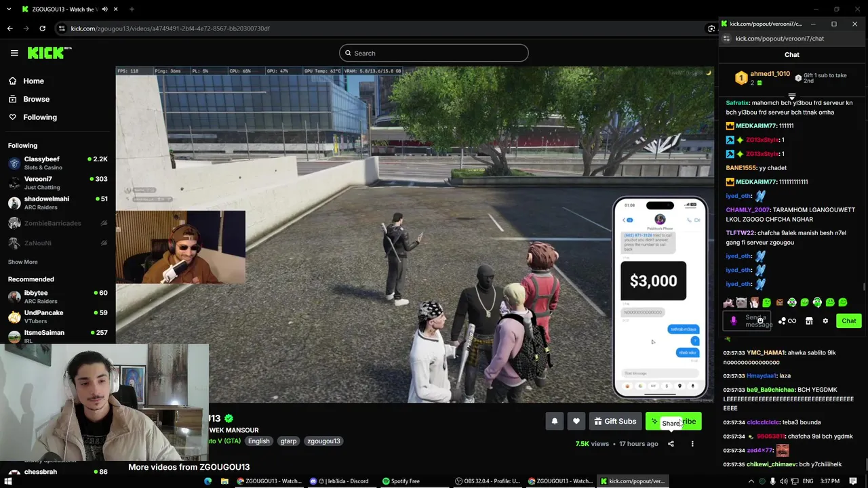Screen dimensions: 868x488
Task: Select the gtarp tag
Action: pyautogui.click(x=288, y=441)
